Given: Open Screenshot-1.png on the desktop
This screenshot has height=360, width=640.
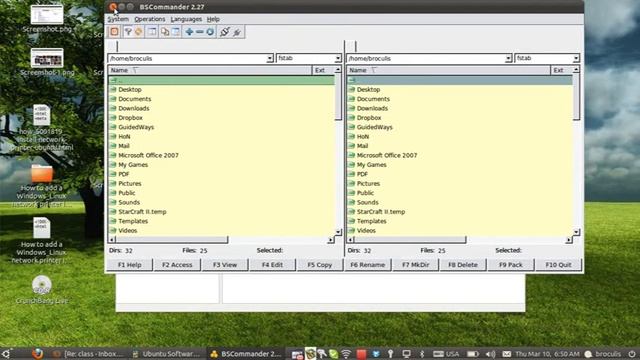Looking at the screenshot, I should point(47,62).
